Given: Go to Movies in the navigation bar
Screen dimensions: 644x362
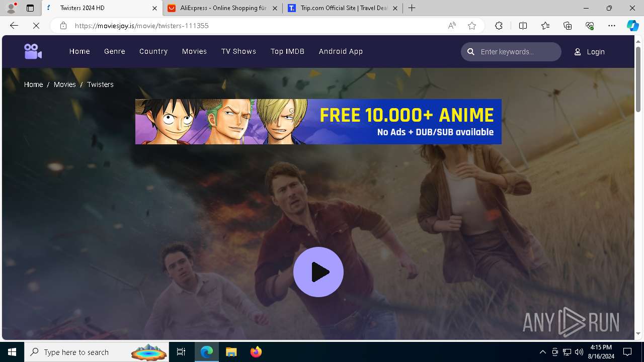Looking at the screenshot, I should tap(194, 51).
